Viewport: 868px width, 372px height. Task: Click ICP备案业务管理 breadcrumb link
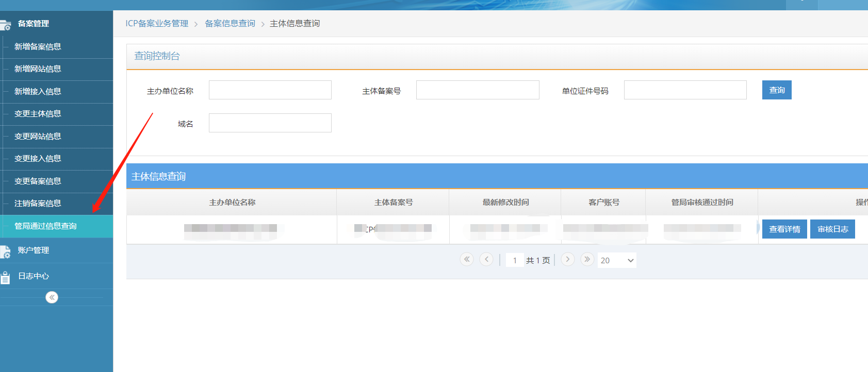click(157, 24)
